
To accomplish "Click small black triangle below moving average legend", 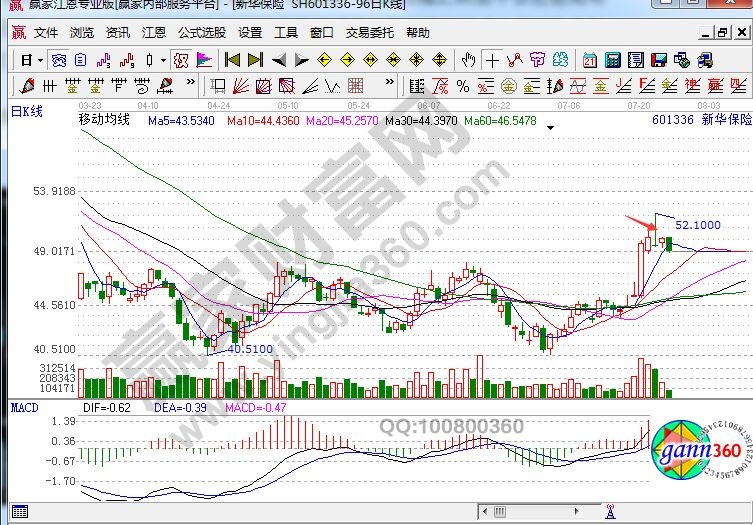I will (x=550, y=128).
